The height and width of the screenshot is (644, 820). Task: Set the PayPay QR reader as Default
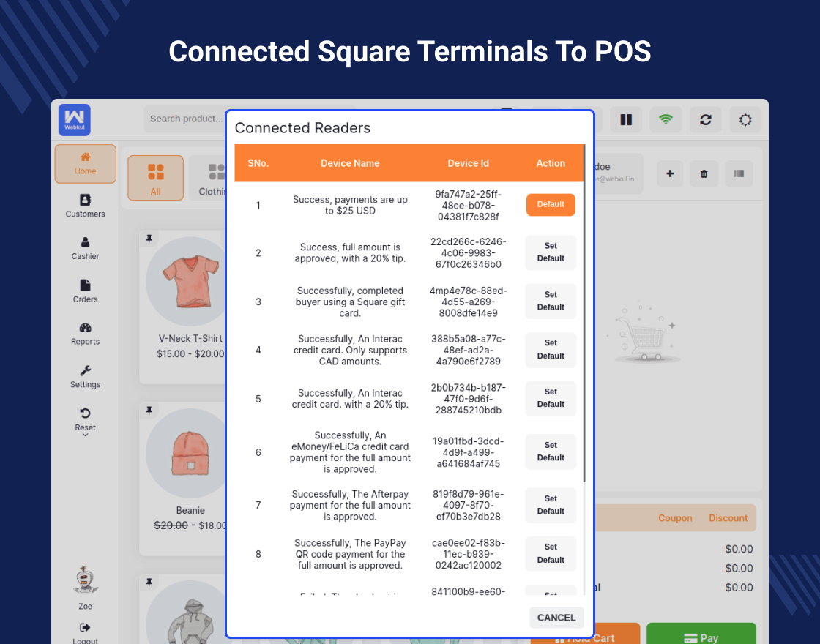(551, 554)
